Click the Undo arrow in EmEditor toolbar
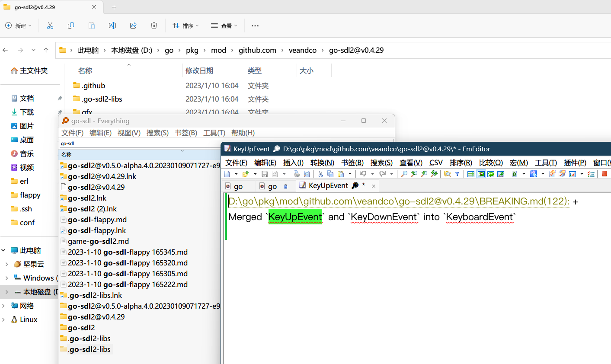The height and width of the screenshot is (364, 611). pyautogui.click(x=363, y=174)
